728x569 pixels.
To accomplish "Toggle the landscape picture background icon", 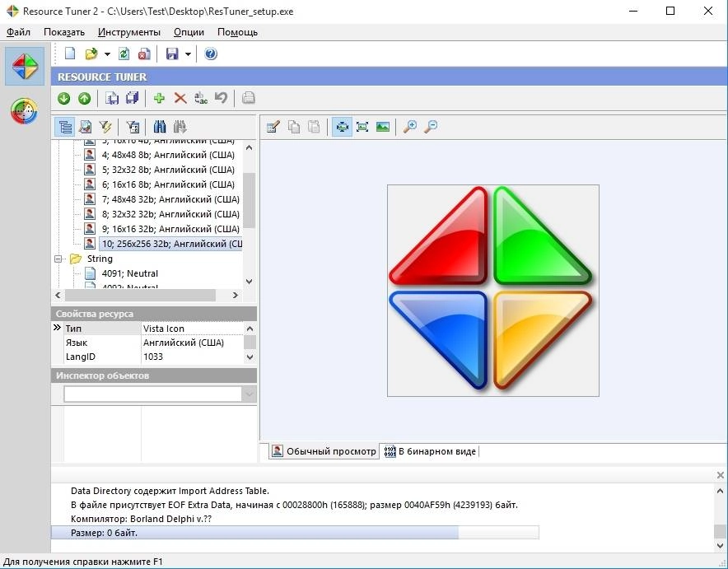I will [383, 127].
